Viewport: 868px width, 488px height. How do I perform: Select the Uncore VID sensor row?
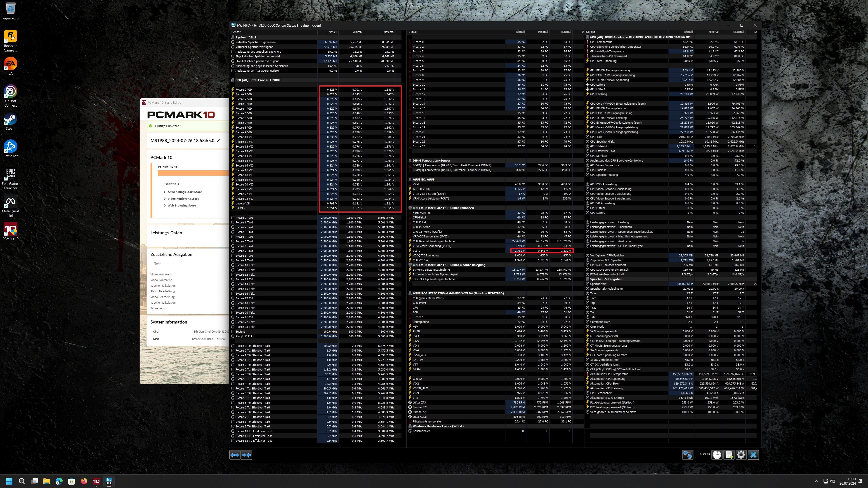point(315,203)
